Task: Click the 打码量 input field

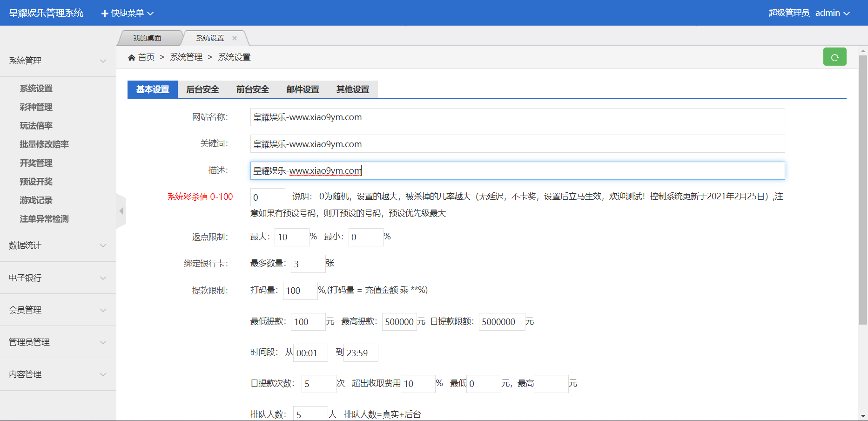Action: [x=300, y=291]
